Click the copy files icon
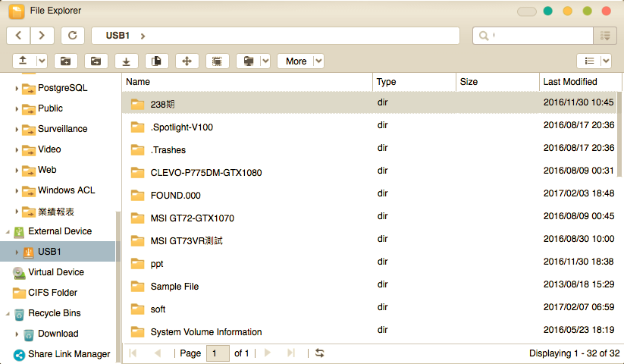The image size is (624, 364). point(156,61)
